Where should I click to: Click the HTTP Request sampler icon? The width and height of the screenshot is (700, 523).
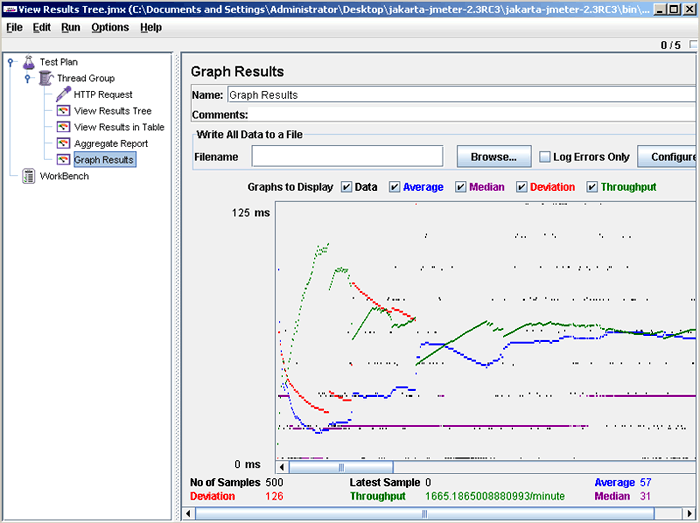coord(62,95)
